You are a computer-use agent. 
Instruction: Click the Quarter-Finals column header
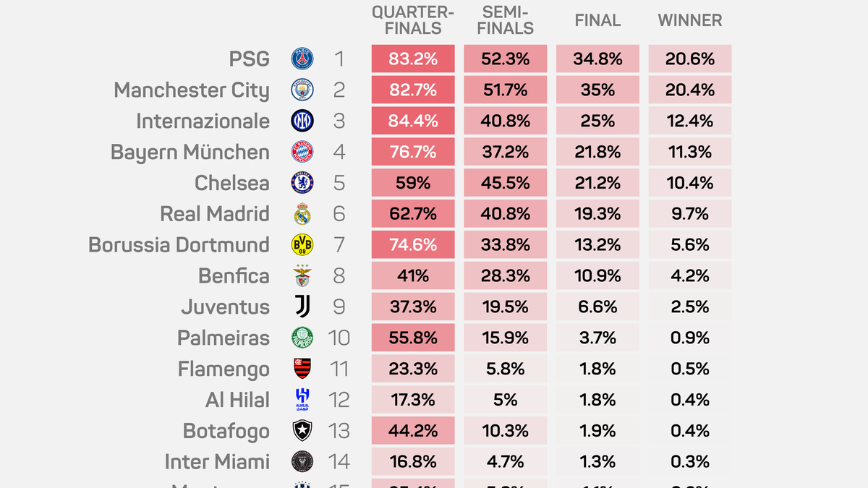point(413,20)
